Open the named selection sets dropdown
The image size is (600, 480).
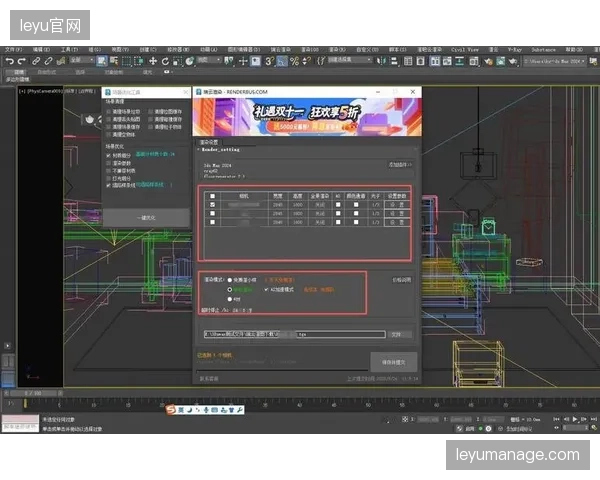(x=350, y=60)
